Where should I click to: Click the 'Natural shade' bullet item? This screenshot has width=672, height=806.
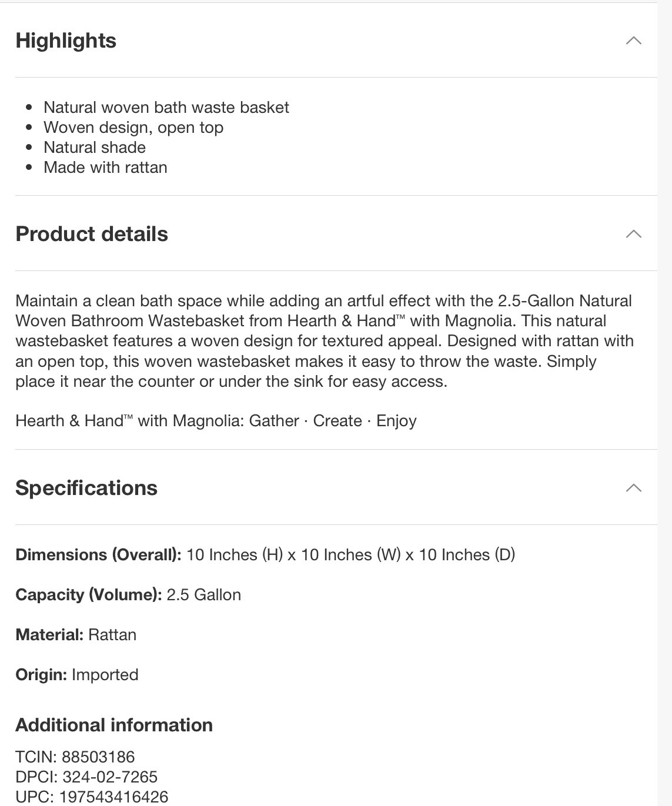[x=95, y=147]
